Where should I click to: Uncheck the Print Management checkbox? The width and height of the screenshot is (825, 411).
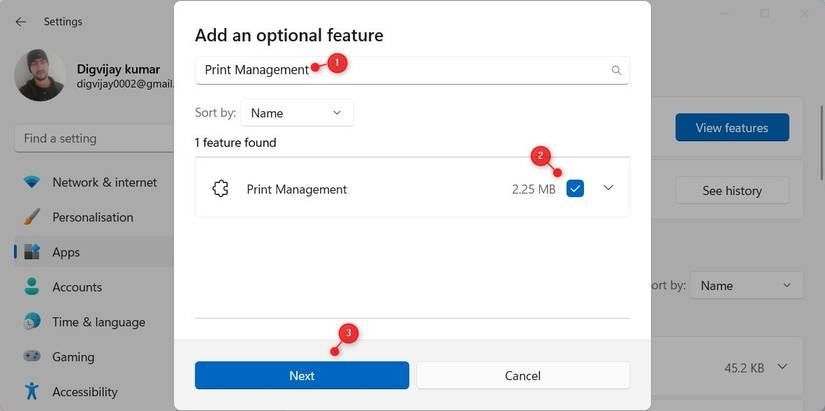click(575, 189)
